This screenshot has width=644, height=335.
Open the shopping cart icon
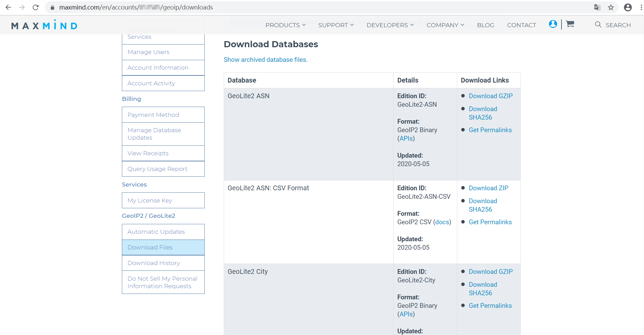click(570, 24)
